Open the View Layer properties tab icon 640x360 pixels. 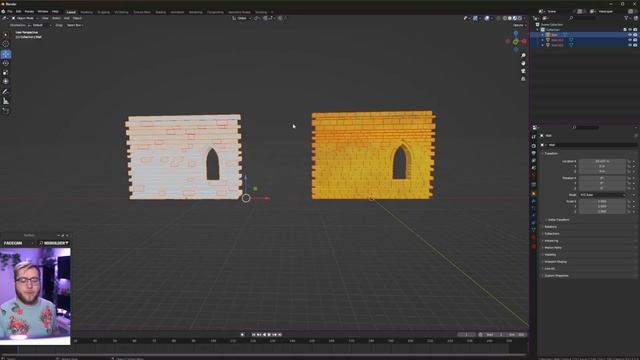point(533,160)
